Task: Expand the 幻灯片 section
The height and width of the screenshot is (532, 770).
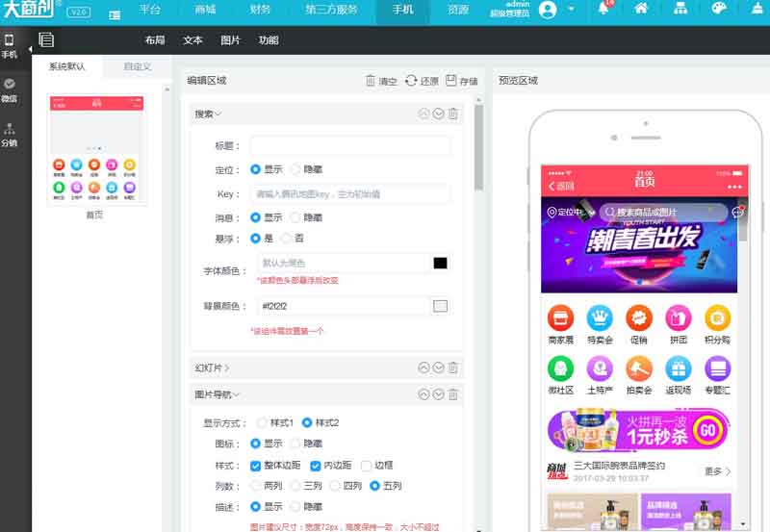Action: pos(212,367)
